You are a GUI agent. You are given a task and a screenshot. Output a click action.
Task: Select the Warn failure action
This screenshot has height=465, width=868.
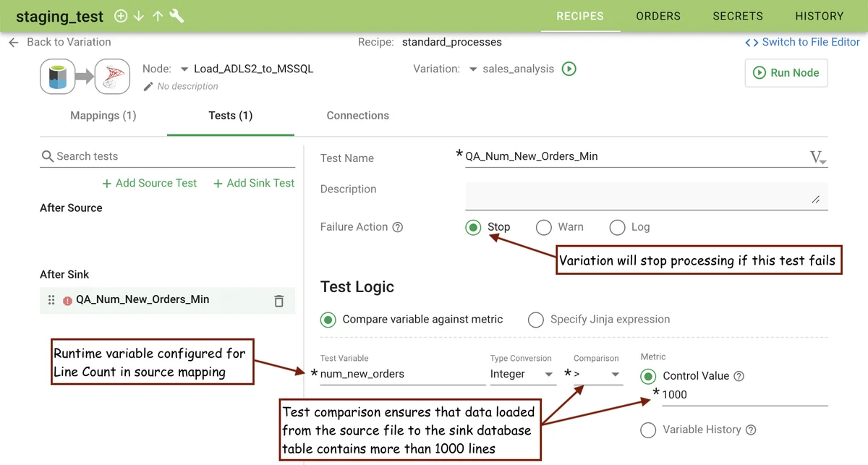coord(544,228)
